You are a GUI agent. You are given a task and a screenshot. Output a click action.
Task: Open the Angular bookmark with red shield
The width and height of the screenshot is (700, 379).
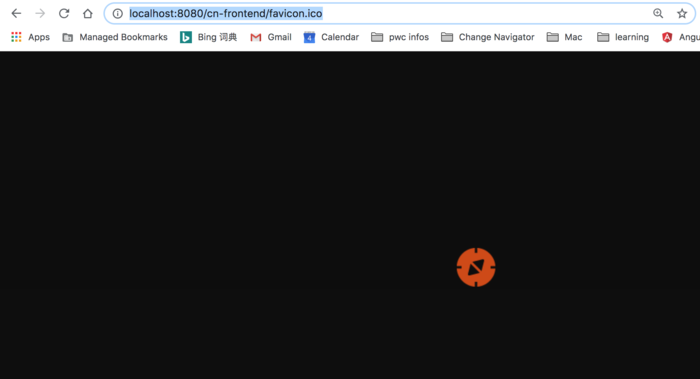coord(680,37)
